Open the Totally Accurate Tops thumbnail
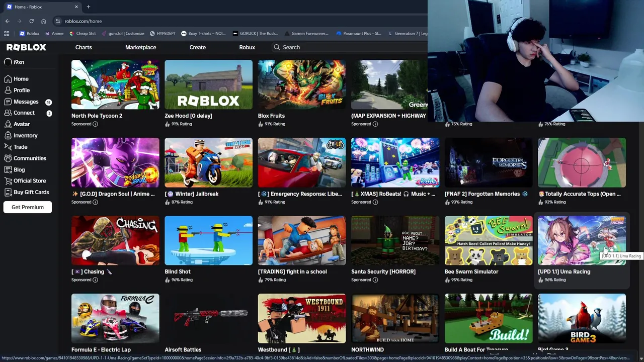The height and width of the screenshot is (362, 644). [x=582, y=162]
